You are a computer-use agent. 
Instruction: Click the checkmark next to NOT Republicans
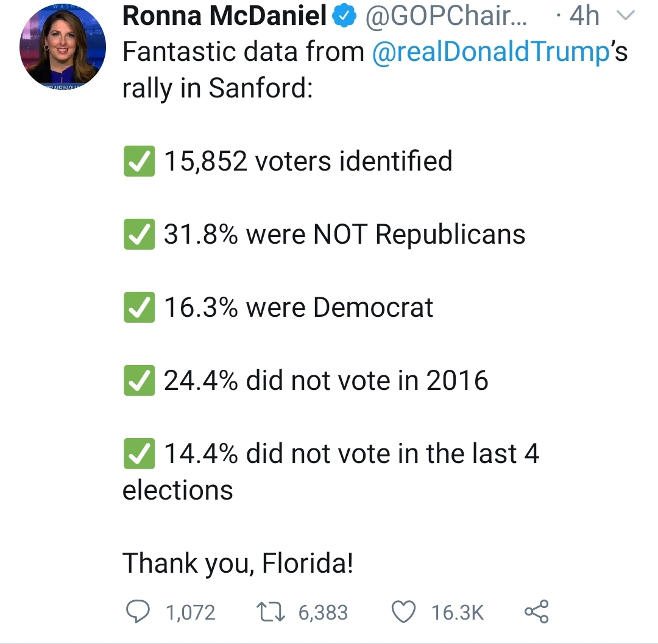point(138,235)
